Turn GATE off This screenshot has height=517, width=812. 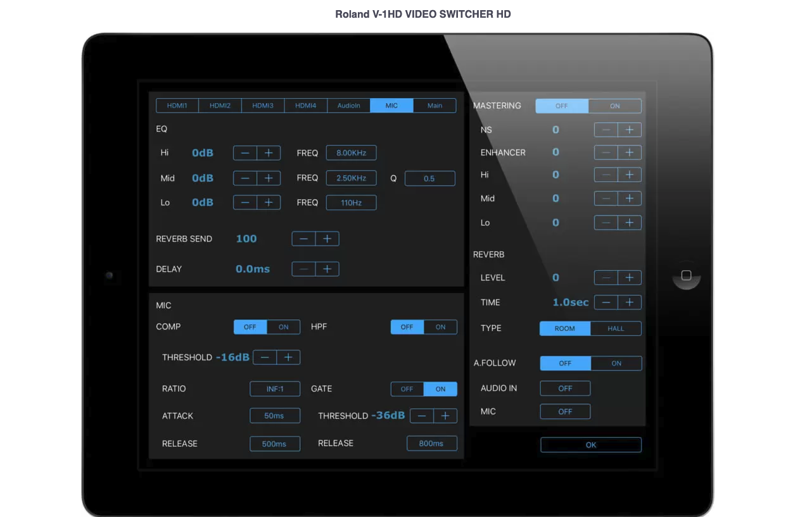click(x=407, y=389)
